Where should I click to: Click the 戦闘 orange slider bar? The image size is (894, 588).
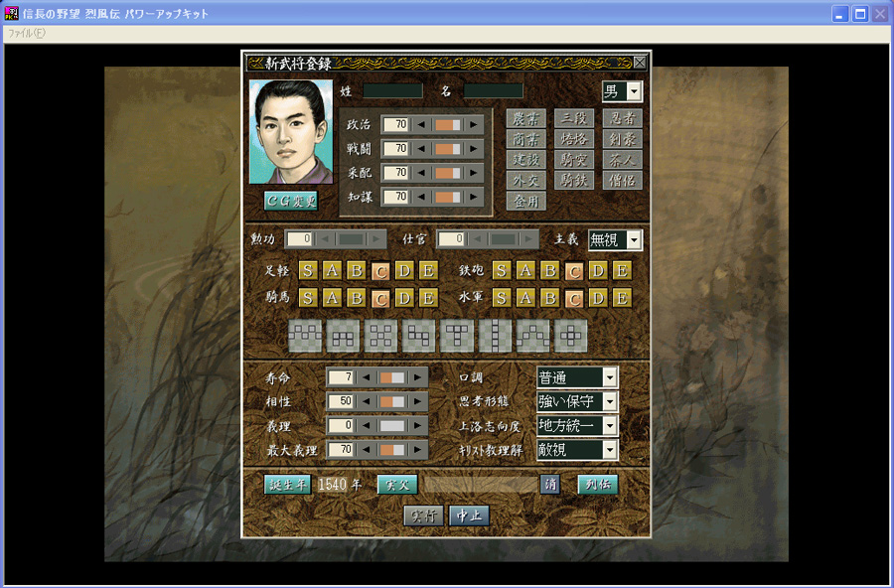point(448,149)
